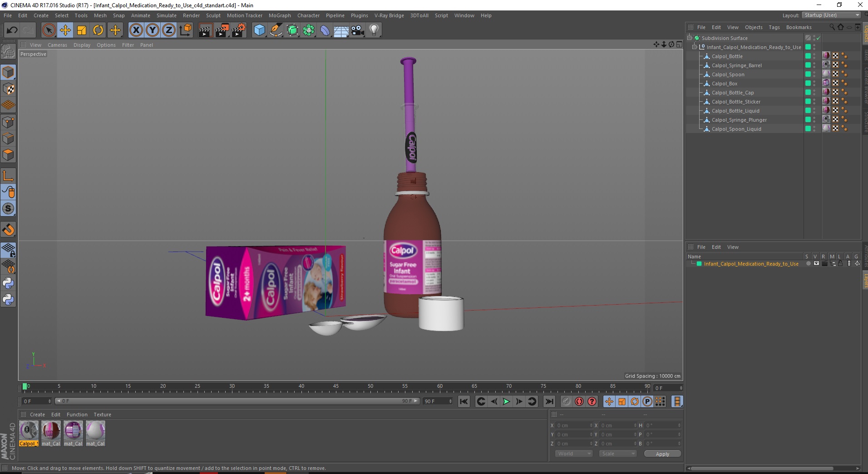Screen dimensions: 868x474
Task: Toggle Subdivision Surface enable checkmark
Action: tap(819, 38)
